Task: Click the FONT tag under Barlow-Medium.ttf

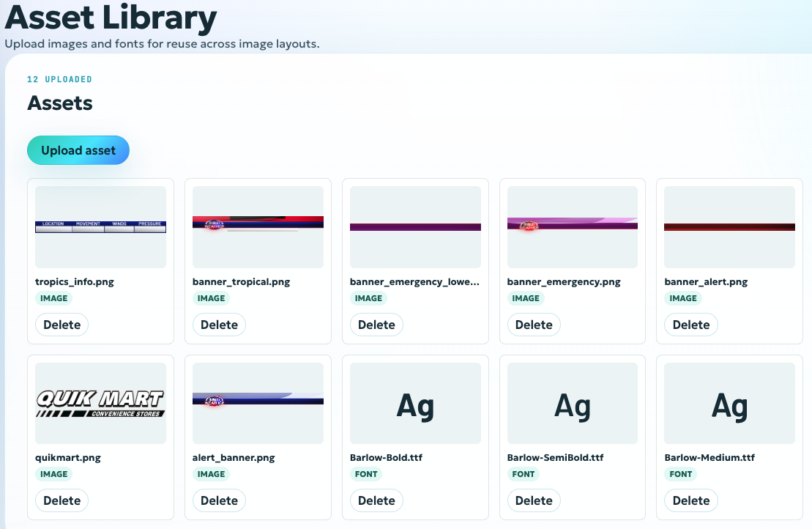Action: tap(680, 474)
